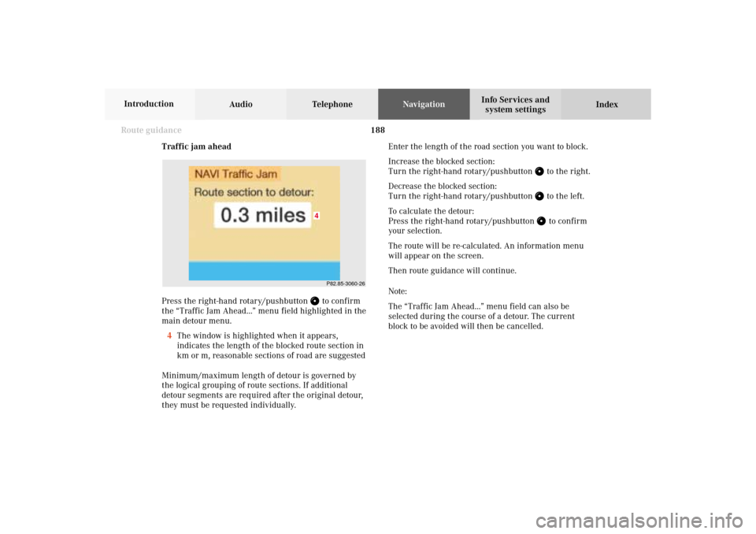Click pushbutton icon before 'to the right'
This screenshot has height=534, width=756.
(x=539, y=171)
